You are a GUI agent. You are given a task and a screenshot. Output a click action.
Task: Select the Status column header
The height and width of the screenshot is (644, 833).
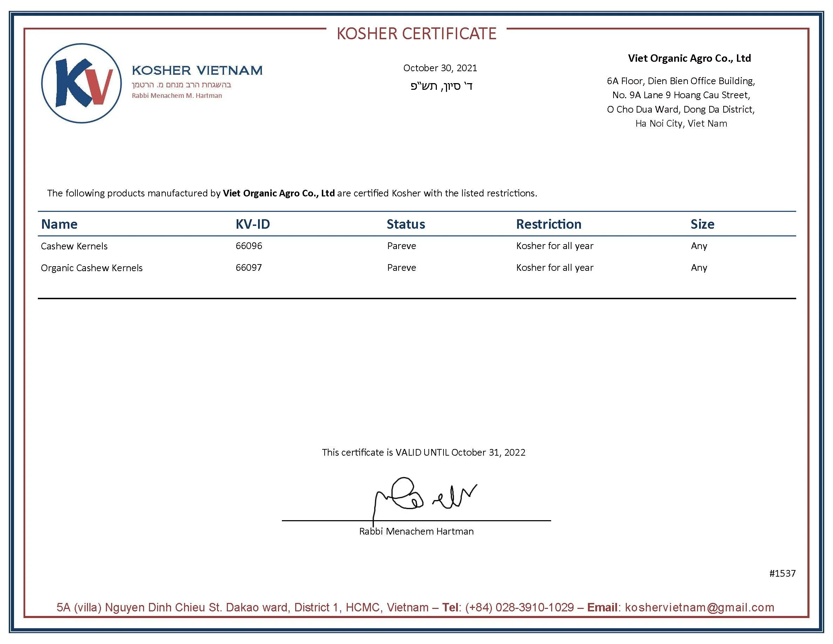405,224
